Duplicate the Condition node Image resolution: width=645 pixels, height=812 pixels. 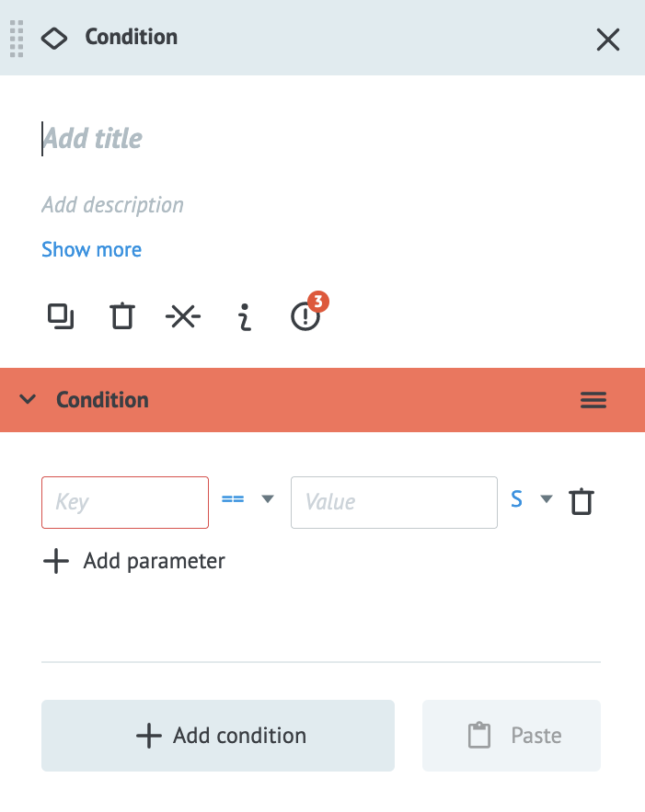(x=60, y=315)
